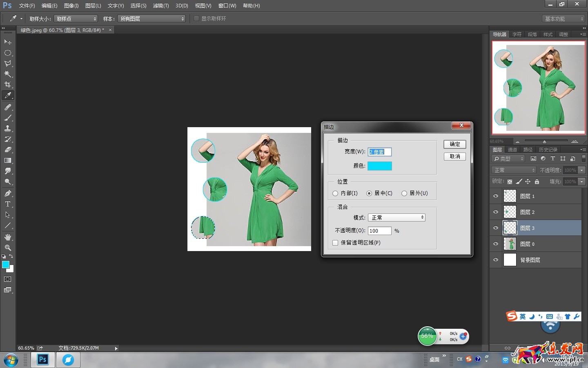Open the 滤镜(T) menu
This screenshot has height=368, width=588.
click(160, 6)
